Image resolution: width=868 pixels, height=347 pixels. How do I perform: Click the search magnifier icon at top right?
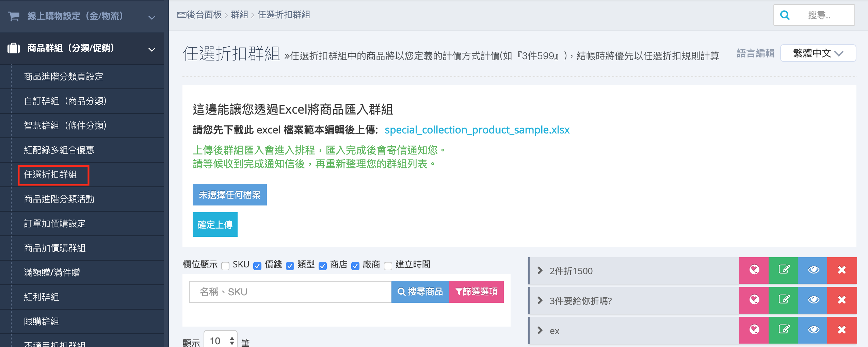pyautogui.click(x=785, y=15)
